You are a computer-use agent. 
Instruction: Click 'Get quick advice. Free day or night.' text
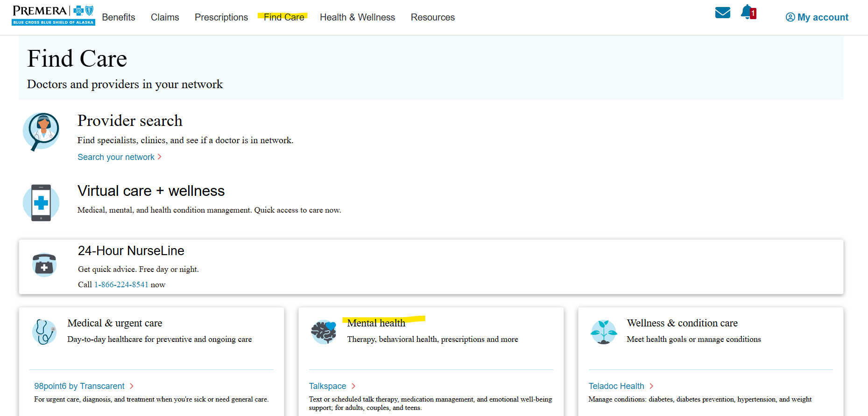point(138,269)
